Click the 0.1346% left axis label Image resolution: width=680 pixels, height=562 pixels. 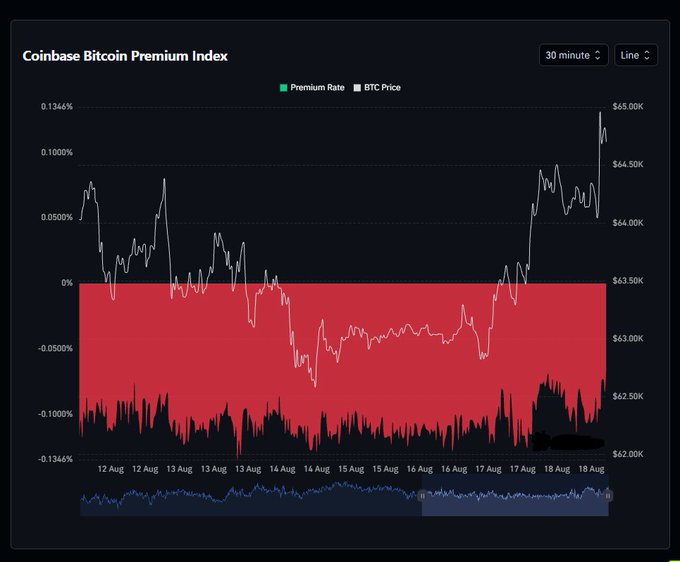tap(57, 107)
